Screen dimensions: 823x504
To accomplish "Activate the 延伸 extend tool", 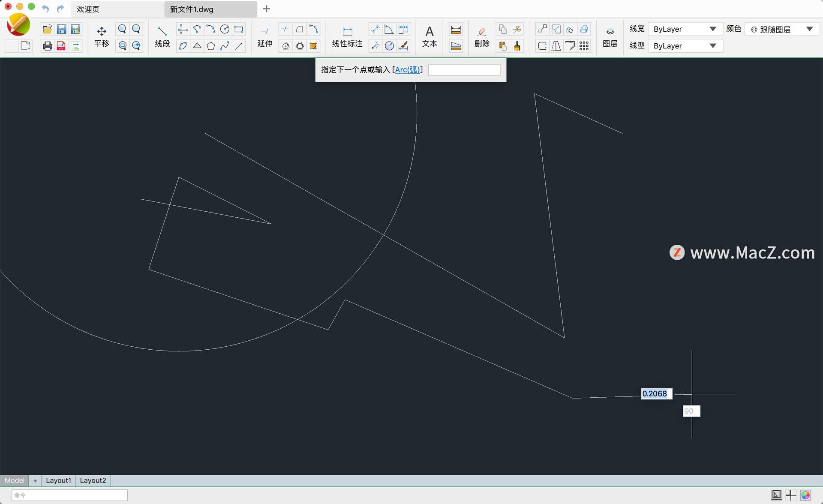I will [x=265, y=37].
